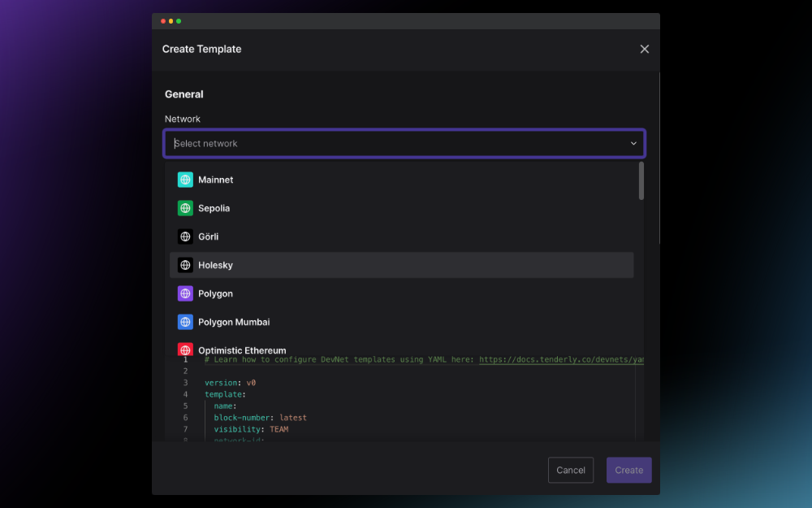Click the Polygon Mumbai blue globe icon

[x=185, y=323]
